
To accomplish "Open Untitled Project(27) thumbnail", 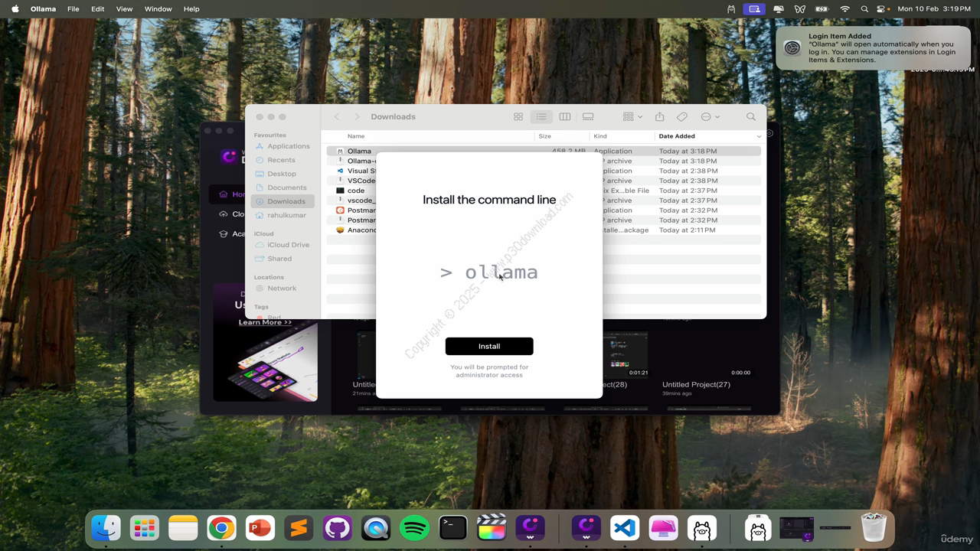I will pyautogui.click(x=710, y=355).
